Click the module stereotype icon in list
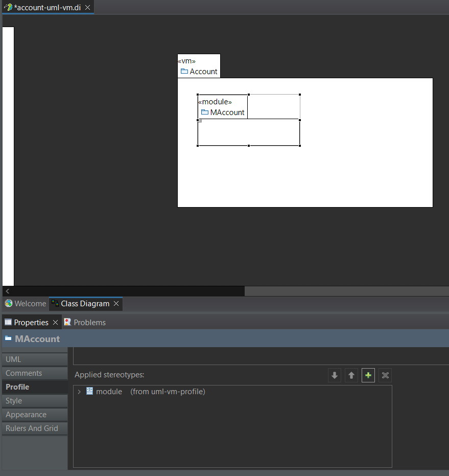Screen dimensions: 449x476 point(89,391)
